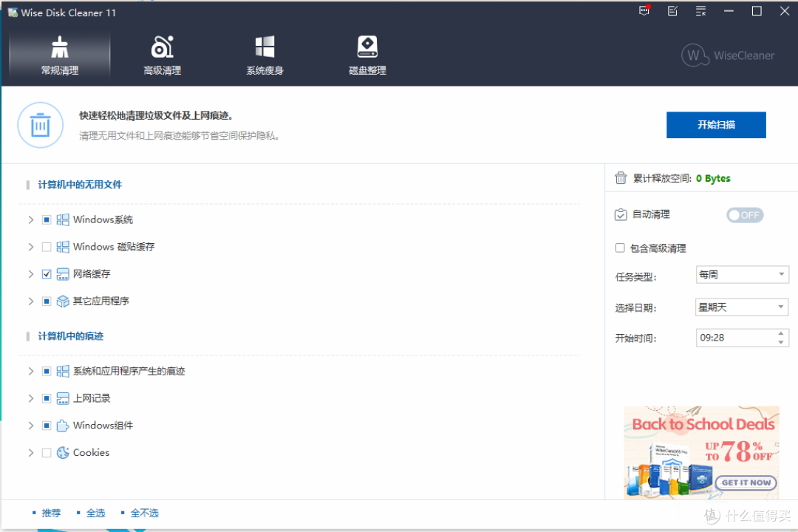Image resolution: width=798 pixels, height=532 pixels.
Task: Toggle the 其它应用程序 checkbox
Action: 47,301
